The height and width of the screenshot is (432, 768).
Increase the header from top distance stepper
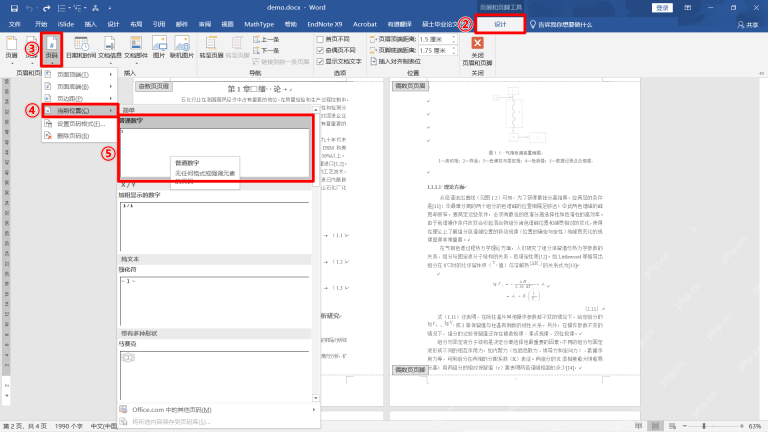[x=454, y=37]
